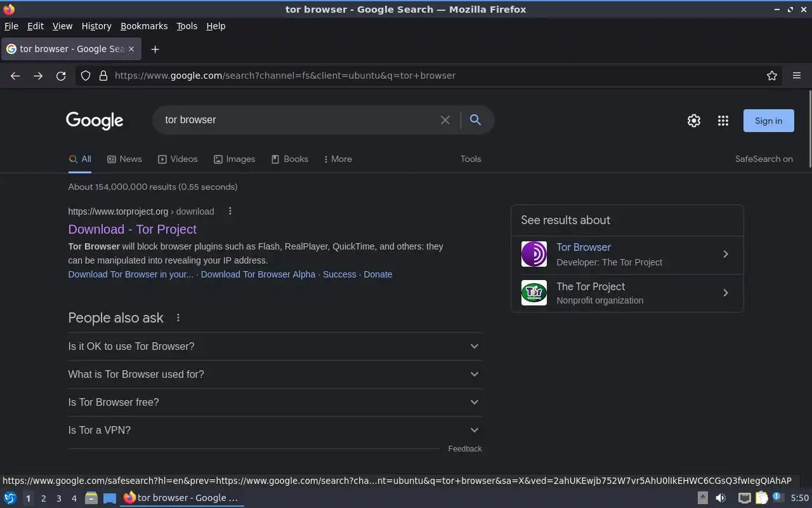This screenshot has width=812, height=508.
Task: Click the Tor Browser onion logo thumbnail
Action: tap(534, 254)
